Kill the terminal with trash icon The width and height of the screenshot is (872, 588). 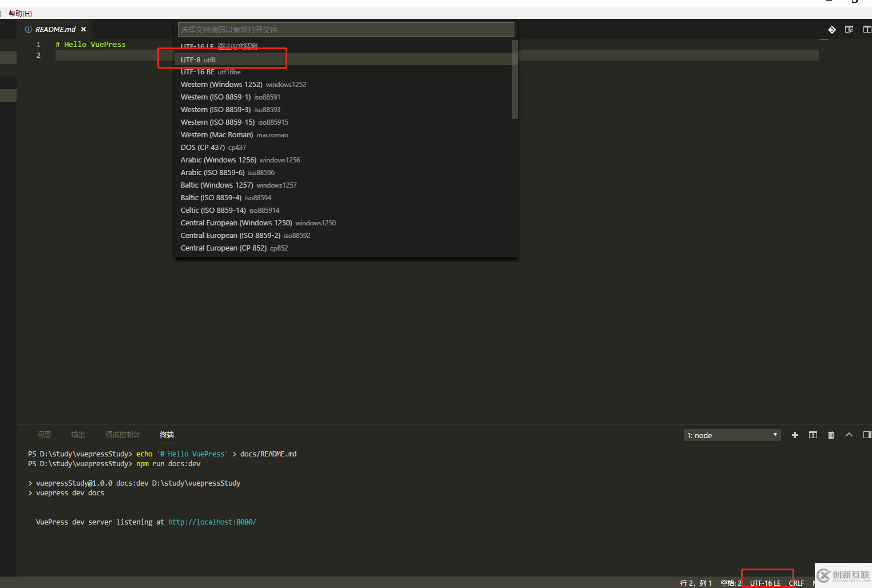pos(831,435)
